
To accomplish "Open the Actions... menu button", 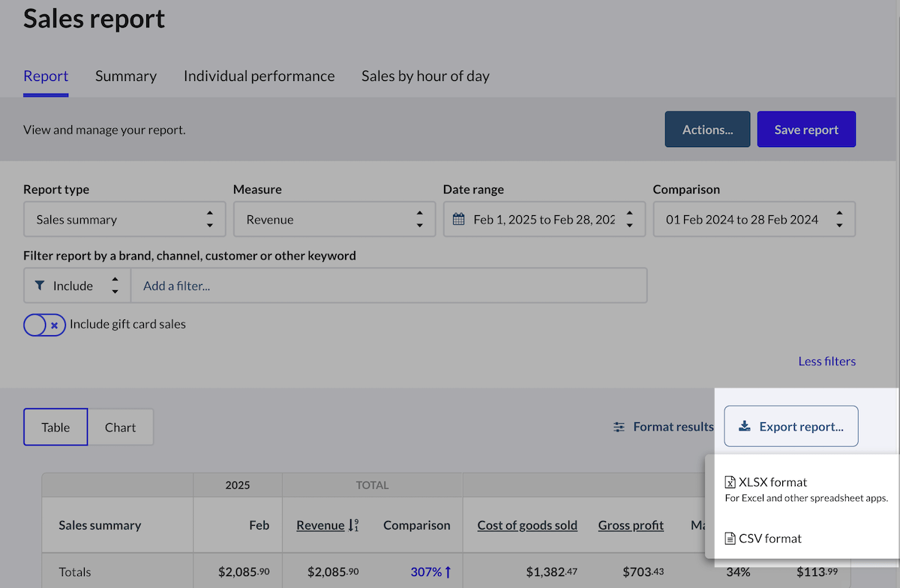I will click(x=707, y=130).
